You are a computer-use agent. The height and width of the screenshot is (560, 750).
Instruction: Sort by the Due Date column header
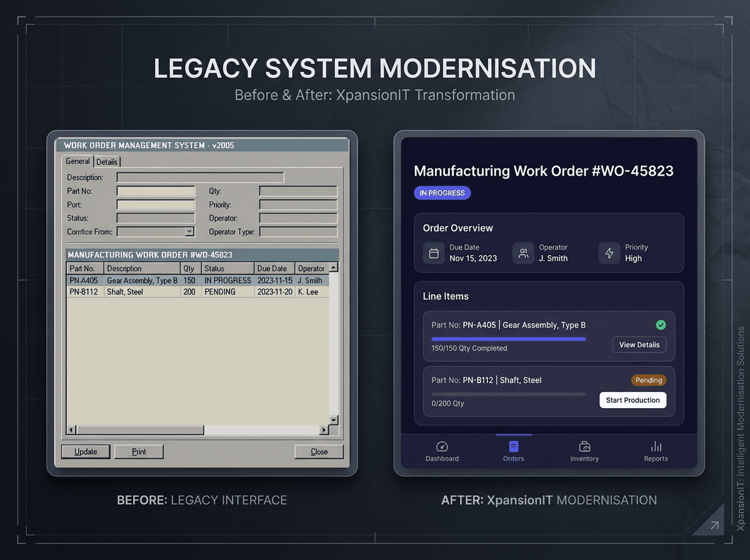click(x=275, y=268)
